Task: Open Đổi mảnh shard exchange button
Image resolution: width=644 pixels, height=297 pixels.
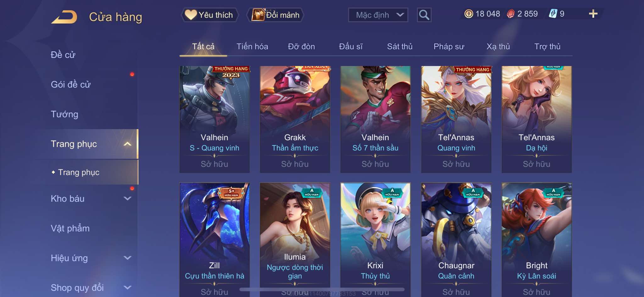Action: click(275, 15)
